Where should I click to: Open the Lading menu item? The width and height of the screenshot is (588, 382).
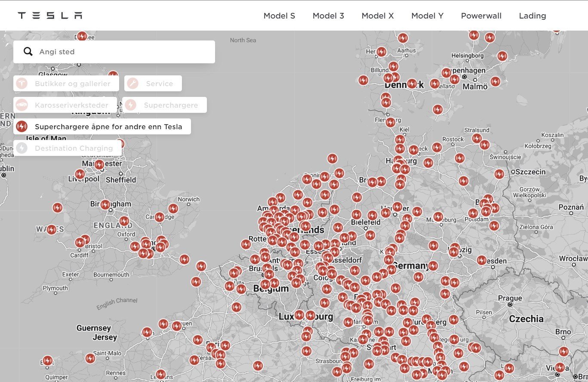click(x=533, y=16)
